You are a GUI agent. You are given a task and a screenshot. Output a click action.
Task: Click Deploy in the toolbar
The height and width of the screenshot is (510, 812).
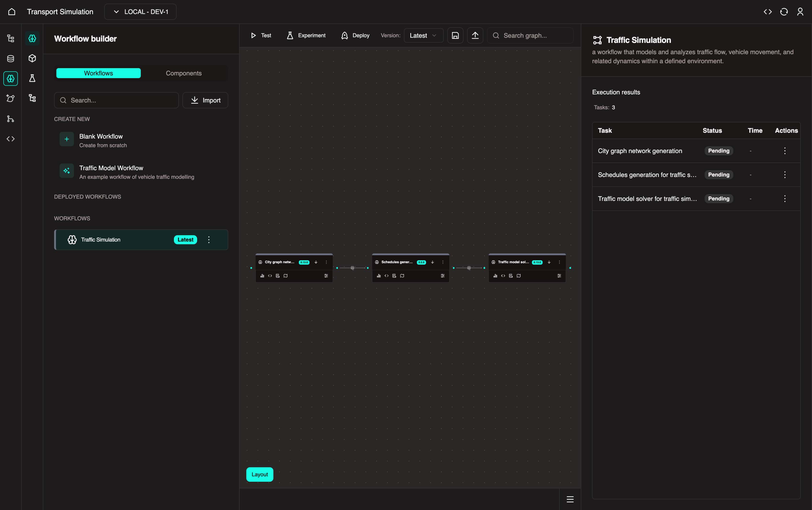[355, 35]
